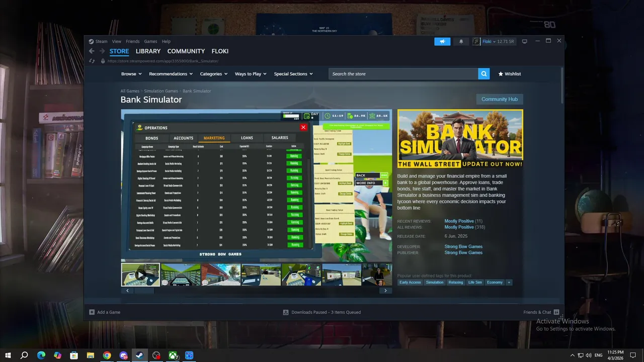Click the Add a Game plus icon

[x=92, y=312]
